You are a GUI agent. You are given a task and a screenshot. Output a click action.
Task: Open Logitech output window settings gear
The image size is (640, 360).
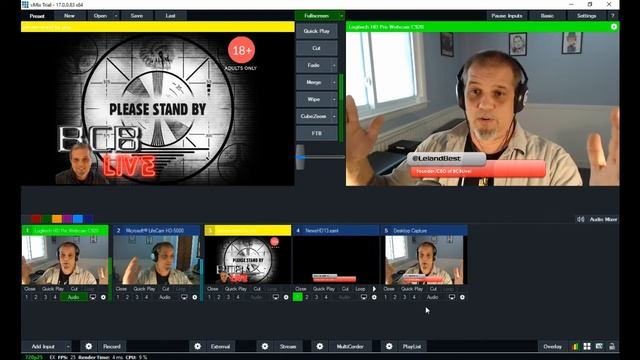[x=614, y=27]
